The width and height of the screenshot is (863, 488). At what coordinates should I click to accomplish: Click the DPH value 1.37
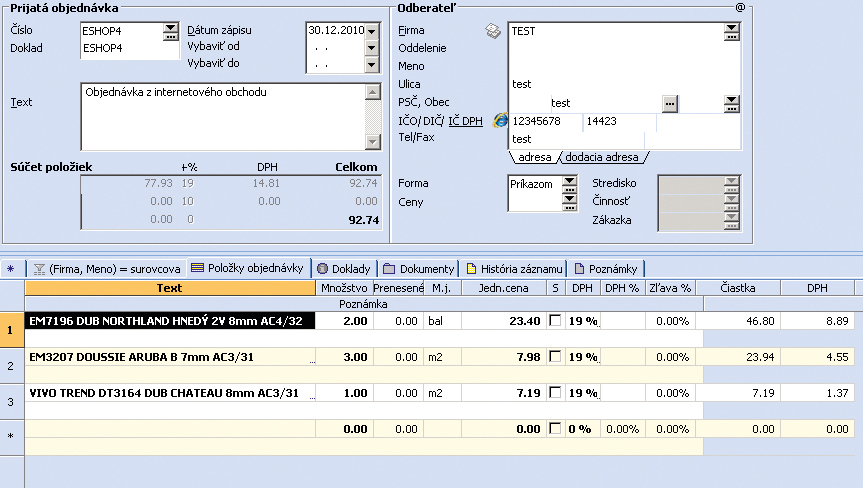[x=817, y=393]
